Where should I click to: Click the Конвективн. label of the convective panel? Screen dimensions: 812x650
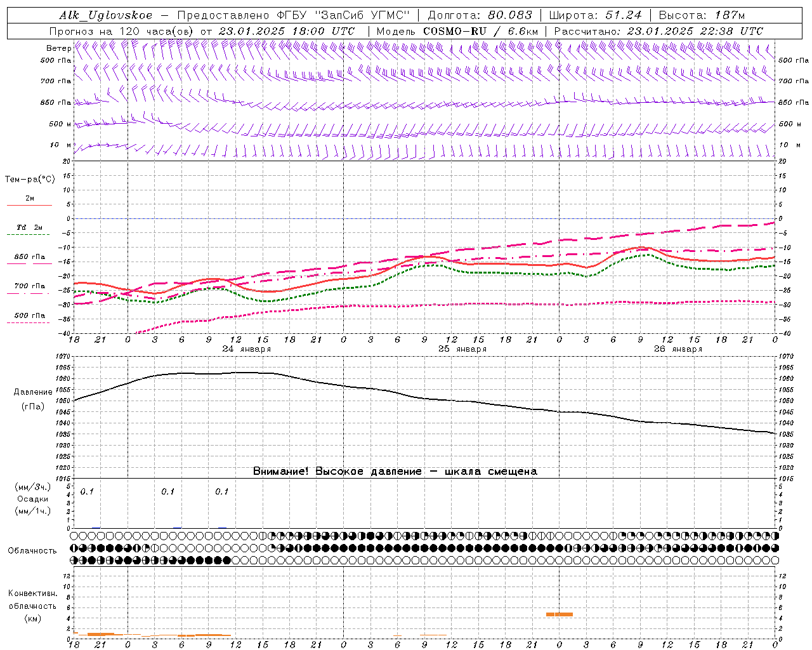(x=32, y=594)
